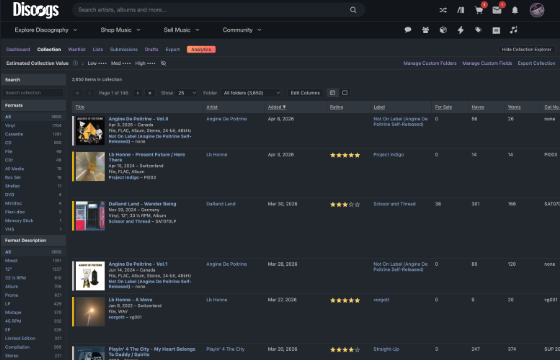Image resolution: width=560 pixels, height=360 pixels.
Task: Sort by the Rating column header
Action: click(x=336, y=107)
